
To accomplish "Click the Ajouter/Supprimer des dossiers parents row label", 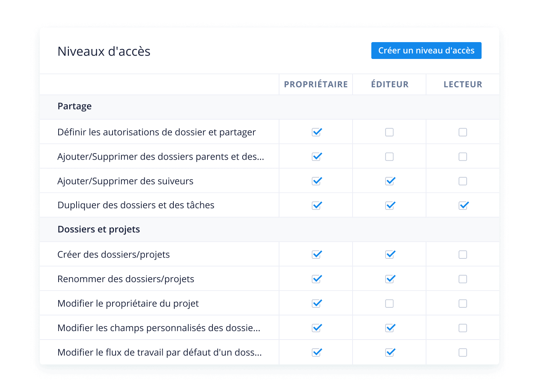I will (161, 157).
